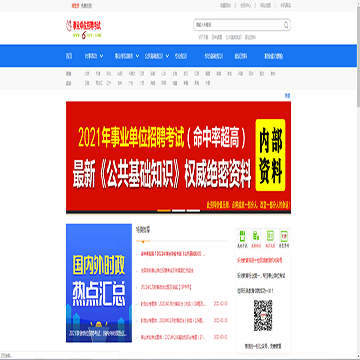360x360 pixels.
Task: Click the small blue link above the red banner
Action: (x=287, y=96)
